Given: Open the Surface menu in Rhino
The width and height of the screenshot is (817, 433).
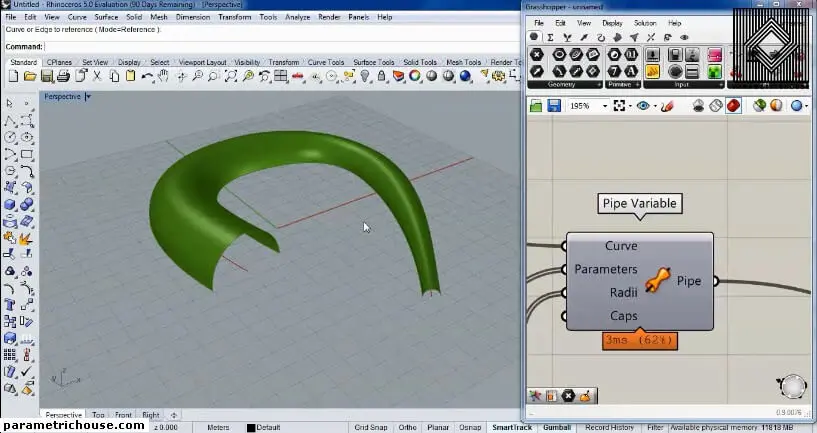Looking at the screenshot, I should [x=106, y=17].
